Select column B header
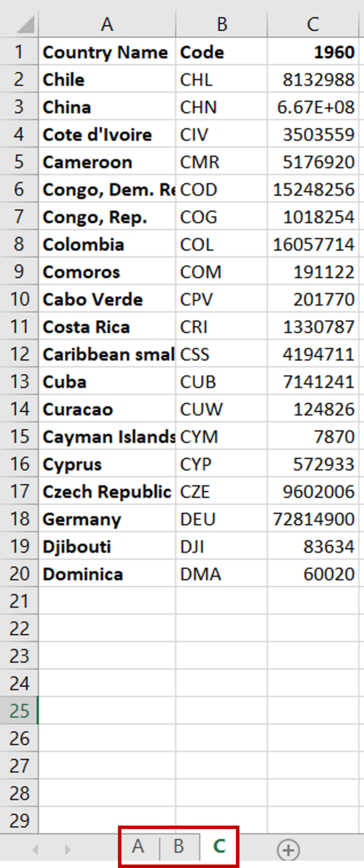 coord(222,24)
